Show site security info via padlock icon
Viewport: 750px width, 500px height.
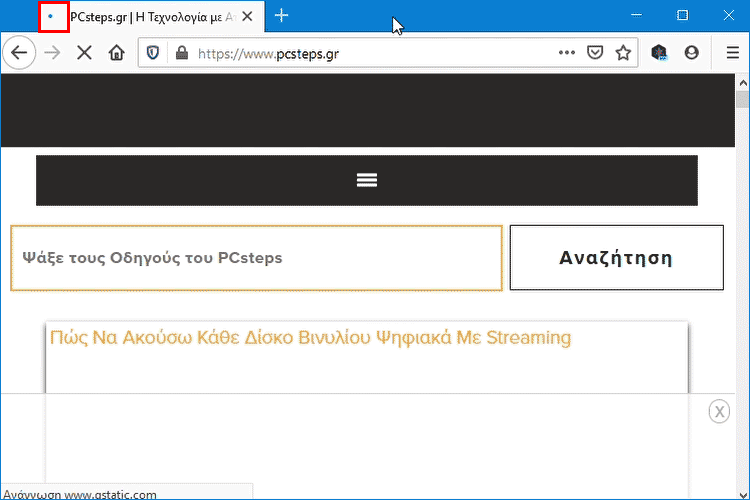point(182,53)
